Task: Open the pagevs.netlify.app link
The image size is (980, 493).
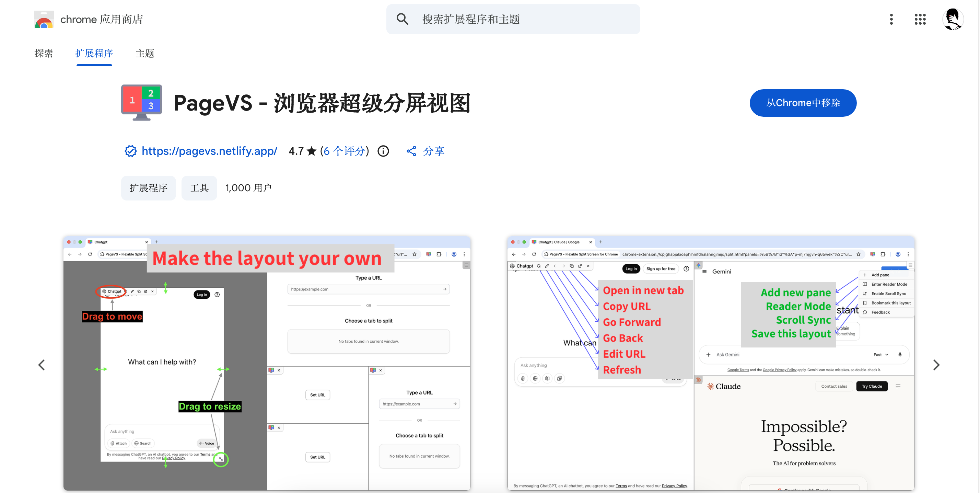Action: click(x=209, y=151)
